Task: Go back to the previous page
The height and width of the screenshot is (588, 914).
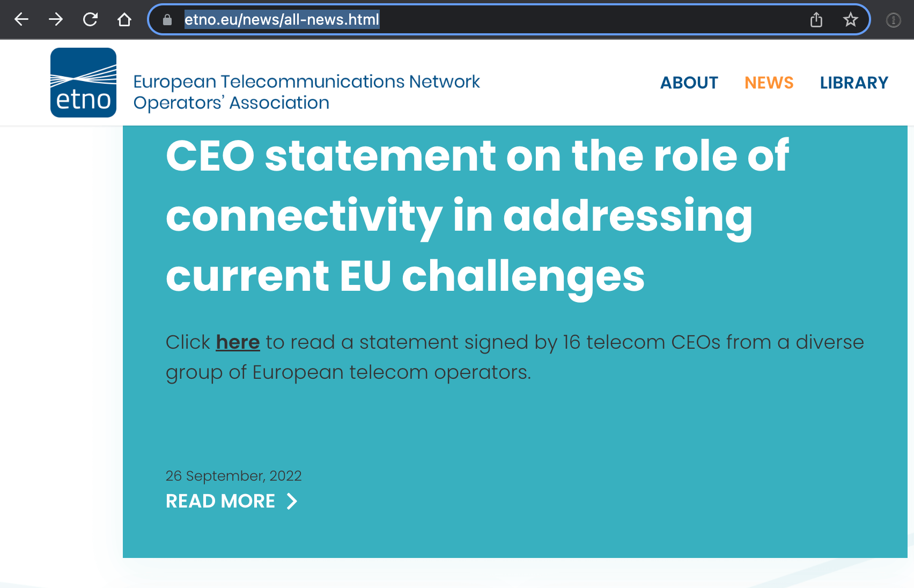Action: click(21, 20)
